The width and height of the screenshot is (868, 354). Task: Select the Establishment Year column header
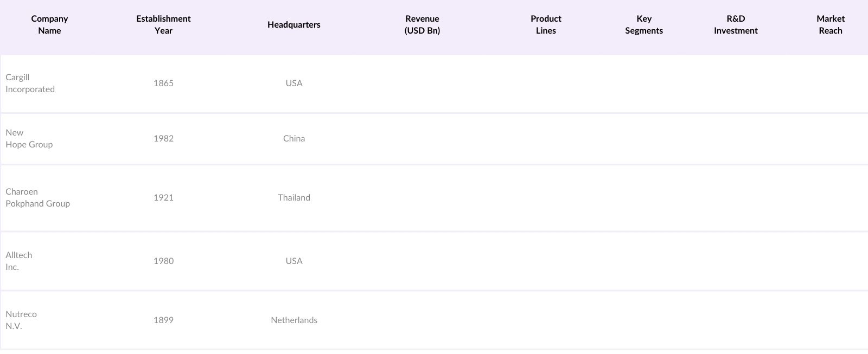click(x=163, y=25)
